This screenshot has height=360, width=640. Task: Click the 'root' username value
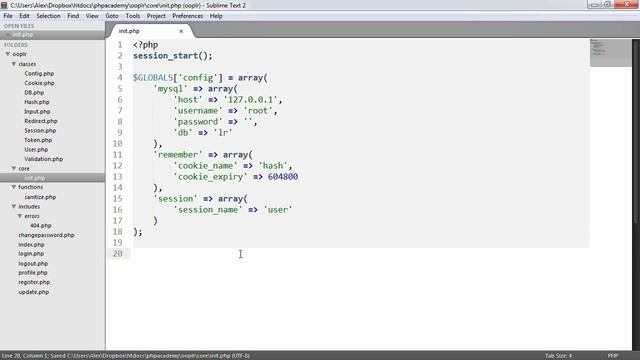[x=258, y=111]
